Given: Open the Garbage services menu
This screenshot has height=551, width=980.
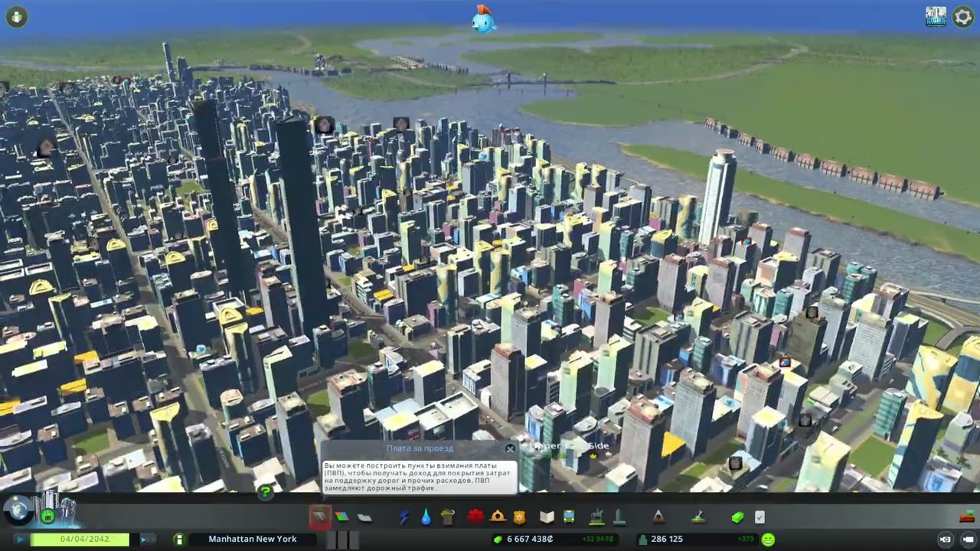Looking at the screenshot, I should 448,517.
